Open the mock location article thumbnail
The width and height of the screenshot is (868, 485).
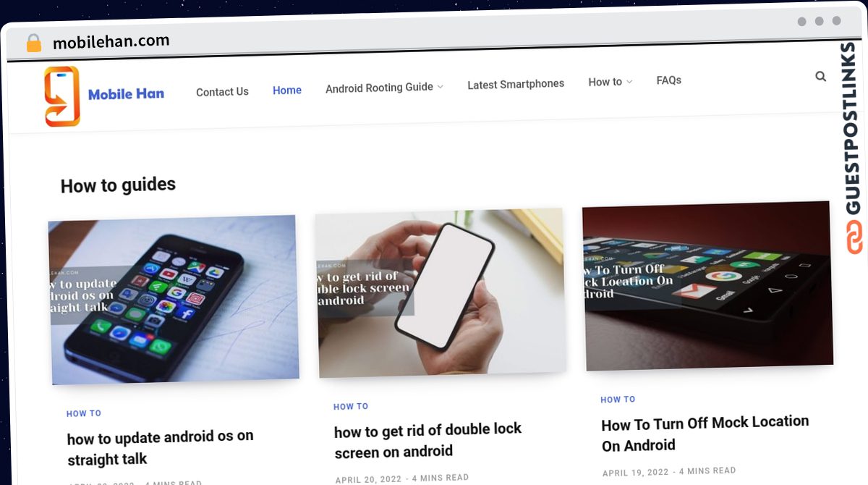point(708,286)
